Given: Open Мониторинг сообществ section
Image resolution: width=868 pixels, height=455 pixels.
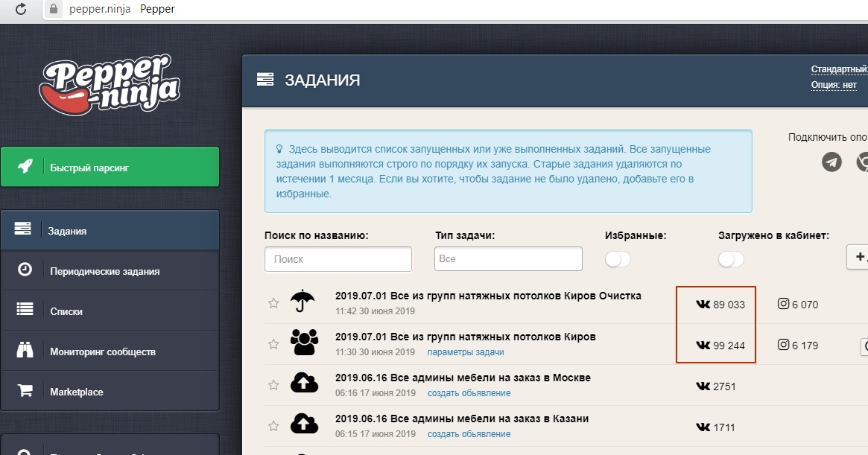Looking at the screenshot, I should point(110,351).
